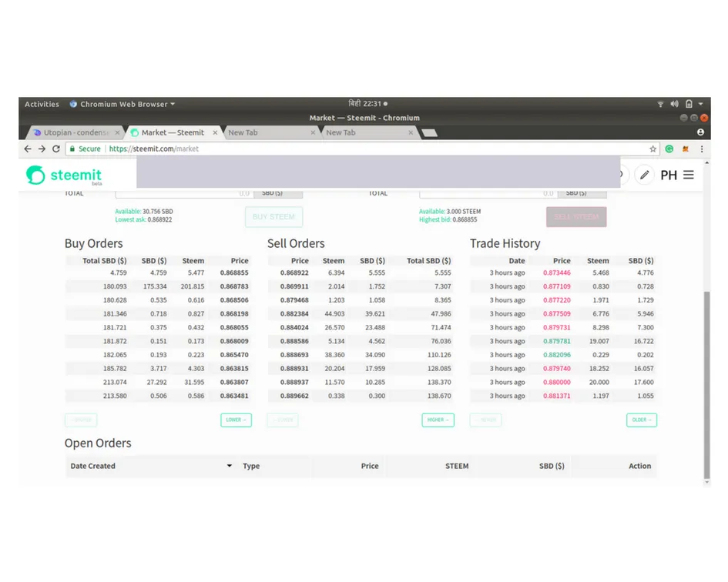Click the Type column header in Open Orders
The height and width of the screenshot is (582, 728).
click(x=251, y=466)
